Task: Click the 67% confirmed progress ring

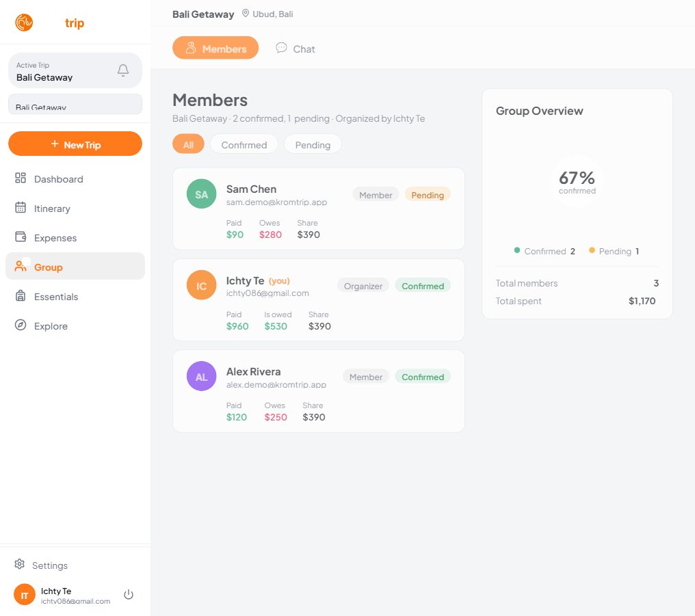Action: click(577, 181)
